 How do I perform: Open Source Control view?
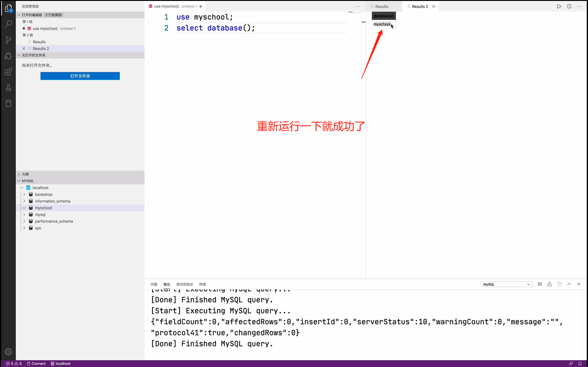click(x=8, y=40)
